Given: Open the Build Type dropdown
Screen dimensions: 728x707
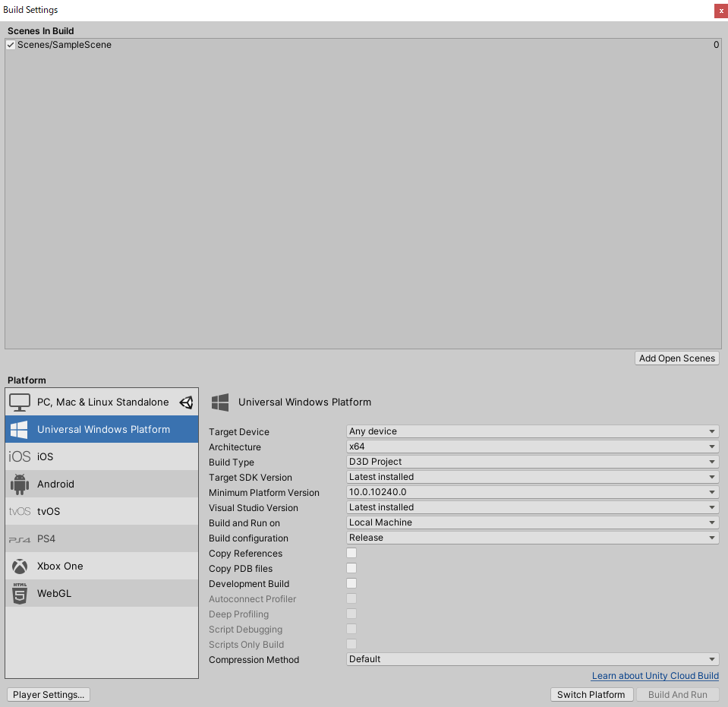Looking at the screenshot, I should point(533,462).
